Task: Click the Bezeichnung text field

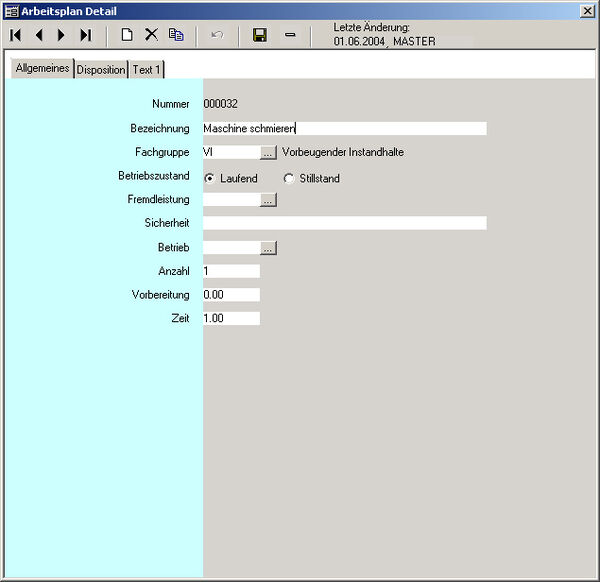Action: (x=344, y=128)
